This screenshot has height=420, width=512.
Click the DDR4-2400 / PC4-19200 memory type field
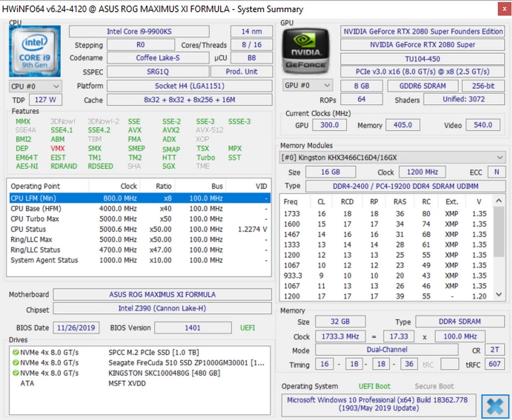tap(405, 186)
